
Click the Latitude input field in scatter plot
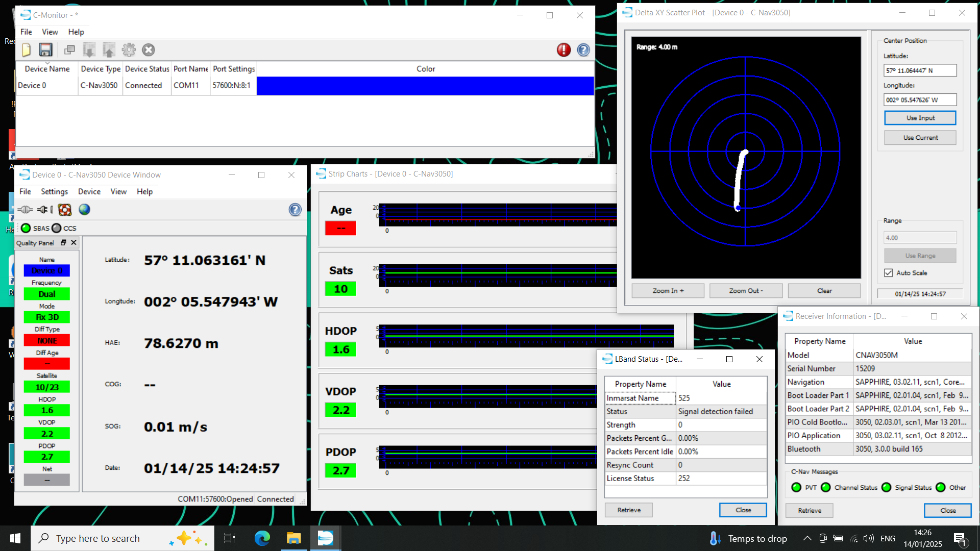tap(920, 70)
